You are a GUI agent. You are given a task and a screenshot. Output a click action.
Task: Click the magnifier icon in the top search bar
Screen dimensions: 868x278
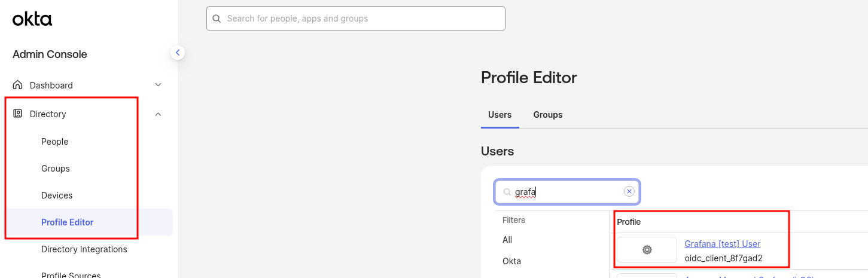tap(217, 19)
